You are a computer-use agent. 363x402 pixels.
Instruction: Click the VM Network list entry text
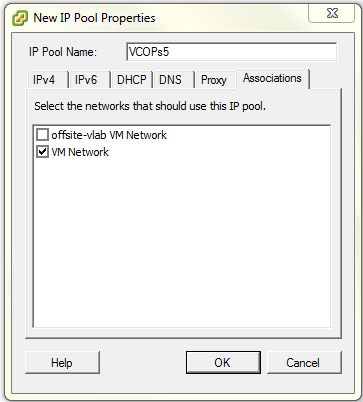pos(80,152)
